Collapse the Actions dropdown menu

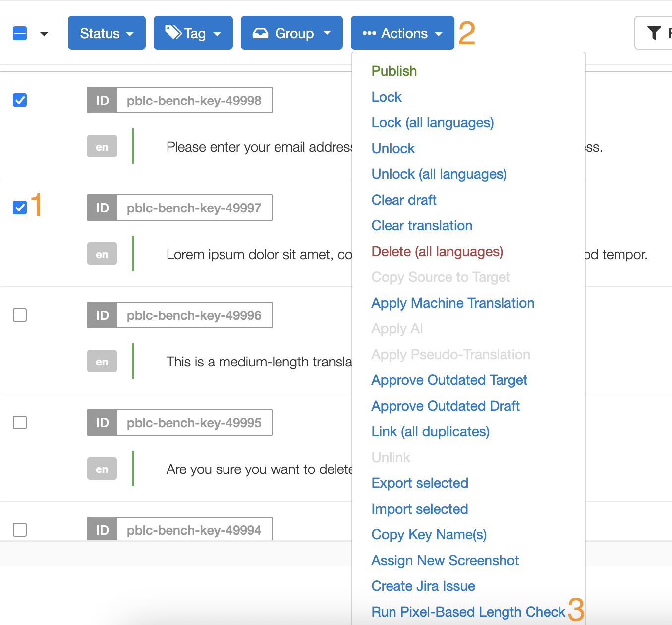[x=402, y=33]
